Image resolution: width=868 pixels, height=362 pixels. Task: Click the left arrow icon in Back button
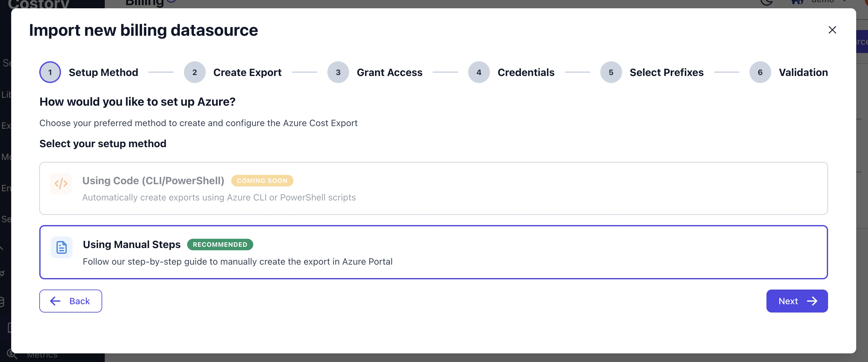coord(55,301)
